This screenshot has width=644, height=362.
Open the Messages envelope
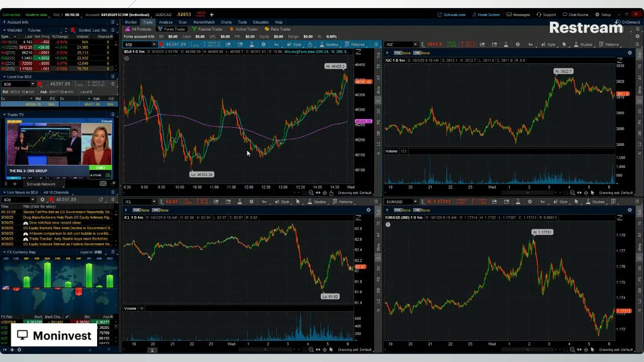point(518,15)
